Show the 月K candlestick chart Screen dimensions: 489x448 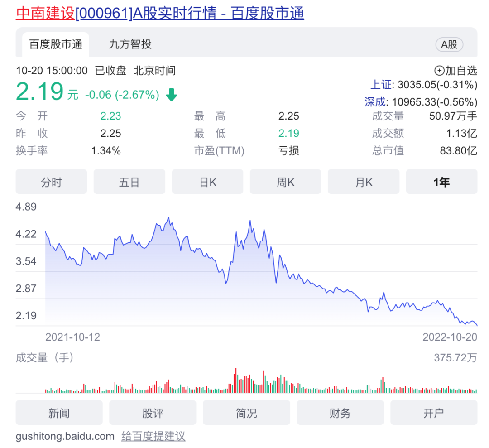coord(364,182)
